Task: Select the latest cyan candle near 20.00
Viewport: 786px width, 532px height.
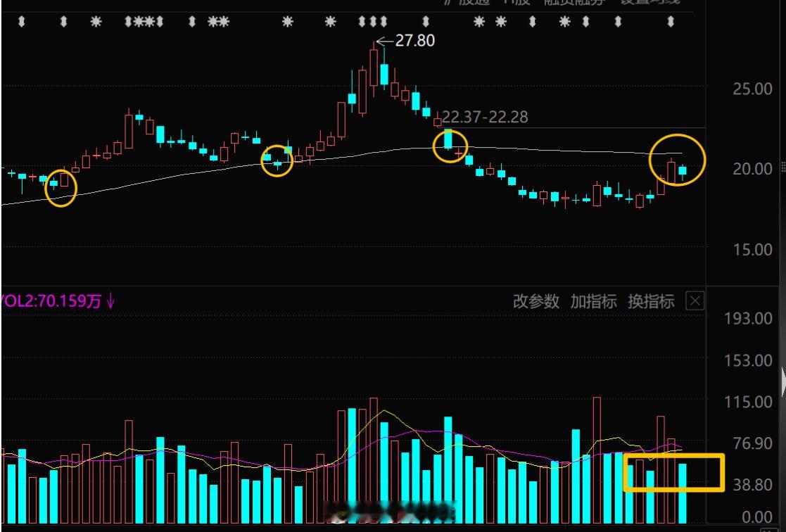Action: [x=683, y=172]
